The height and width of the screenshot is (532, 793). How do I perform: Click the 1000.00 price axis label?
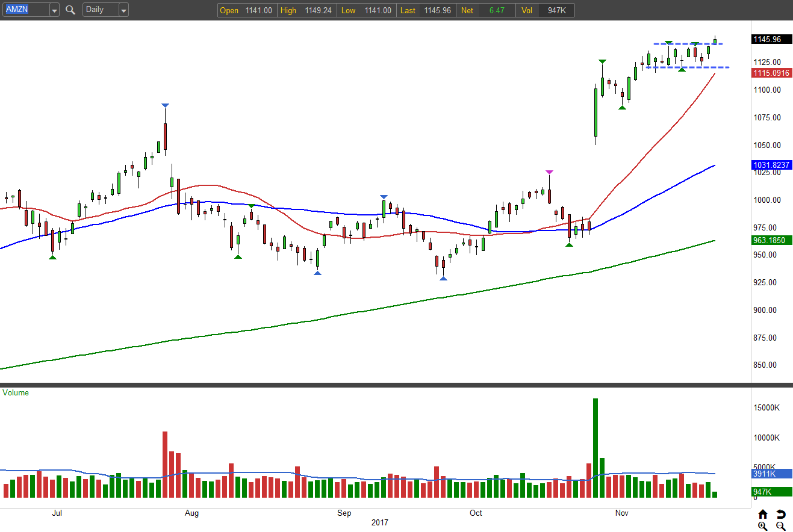tap(767, 200)
